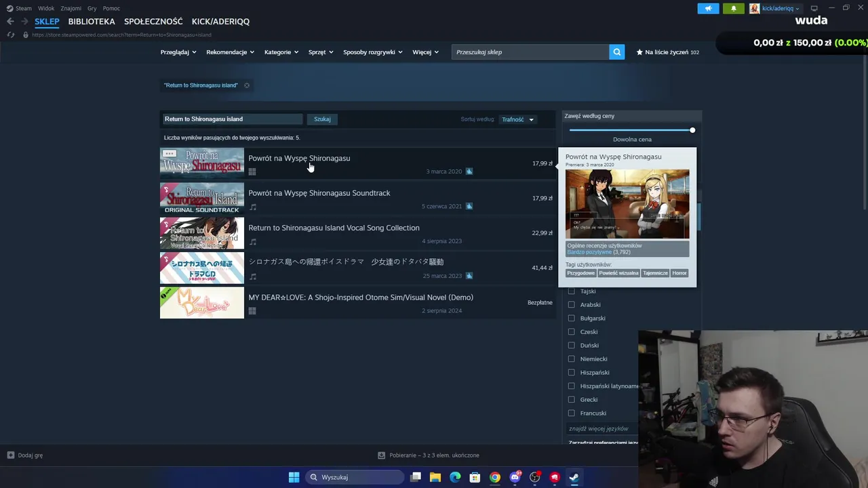Open the Widok menu

point(46,8)
